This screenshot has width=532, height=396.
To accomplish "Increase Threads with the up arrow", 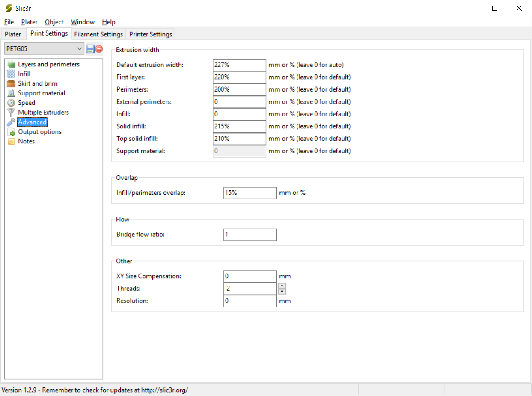I will pos(282,286).
